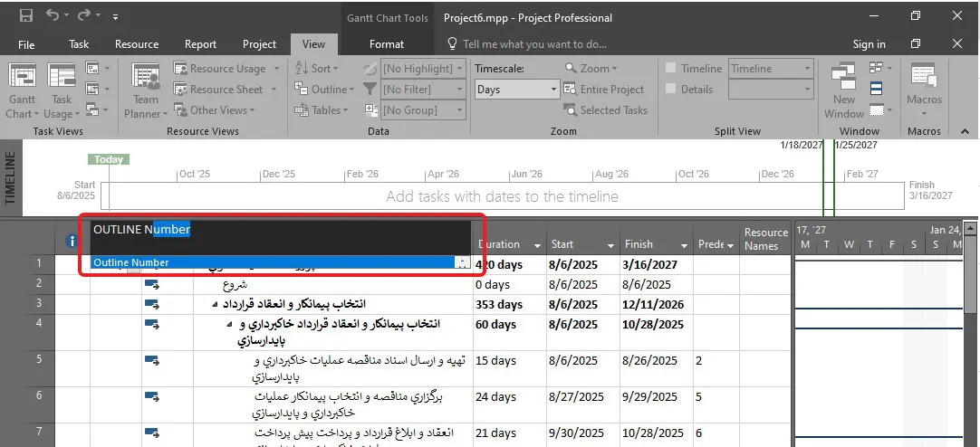Screen dimensions: 980x447
Task: Click the Task Usage view icon
Action: point(62,76)
